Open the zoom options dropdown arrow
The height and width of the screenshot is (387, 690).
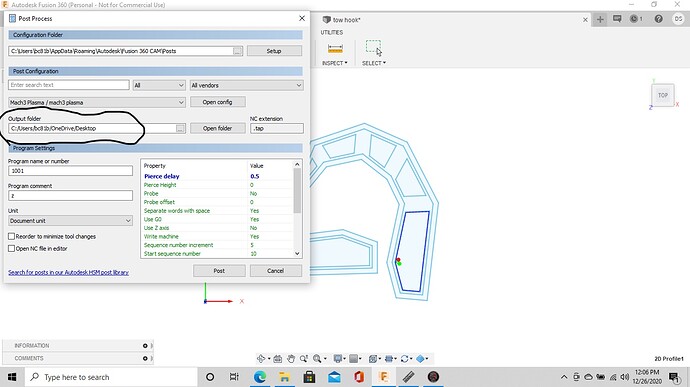(325, 359)
